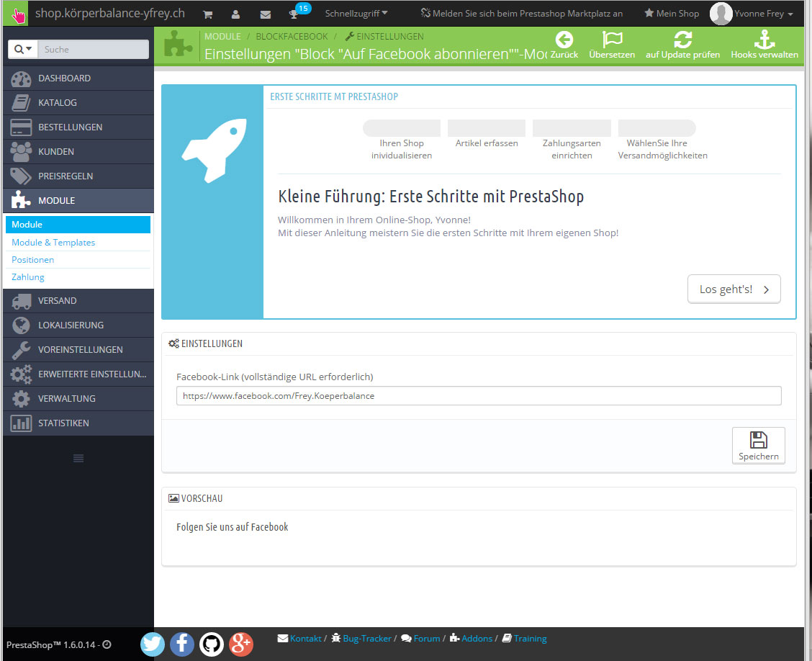Image resolution: width=812 pixels, height=661 pixels.
Task: Select step Wählen Sie Ihre Versandmöglichkeiten
Action: [x=662, y=140]
